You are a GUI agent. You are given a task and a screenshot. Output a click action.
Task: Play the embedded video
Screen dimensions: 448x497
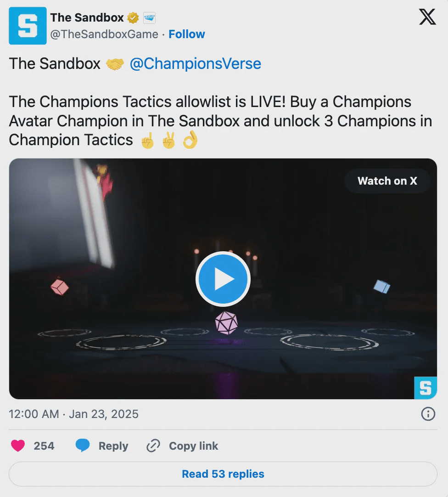(x=223, y=279)
